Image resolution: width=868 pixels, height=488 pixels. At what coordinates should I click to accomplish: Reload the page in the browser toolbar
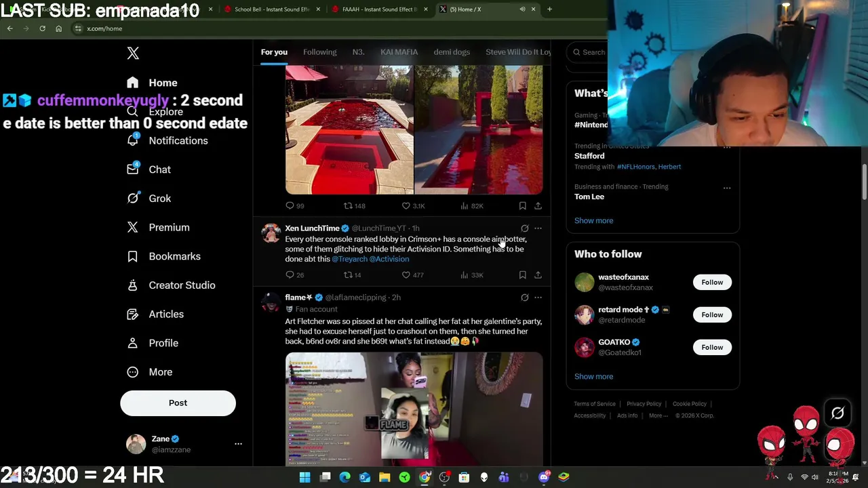(x=42, y=28)
